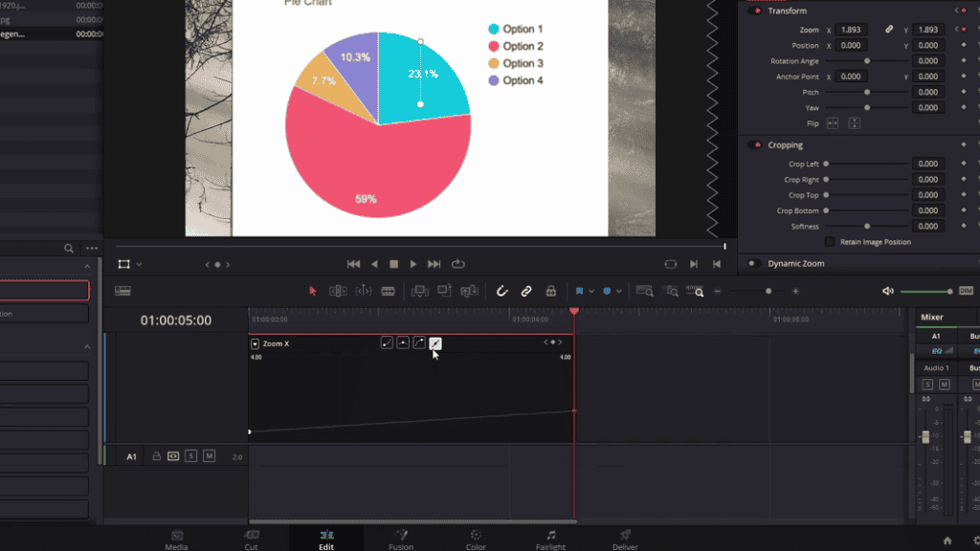Click the Flip horizontal icon

click(x=833, y=123)
